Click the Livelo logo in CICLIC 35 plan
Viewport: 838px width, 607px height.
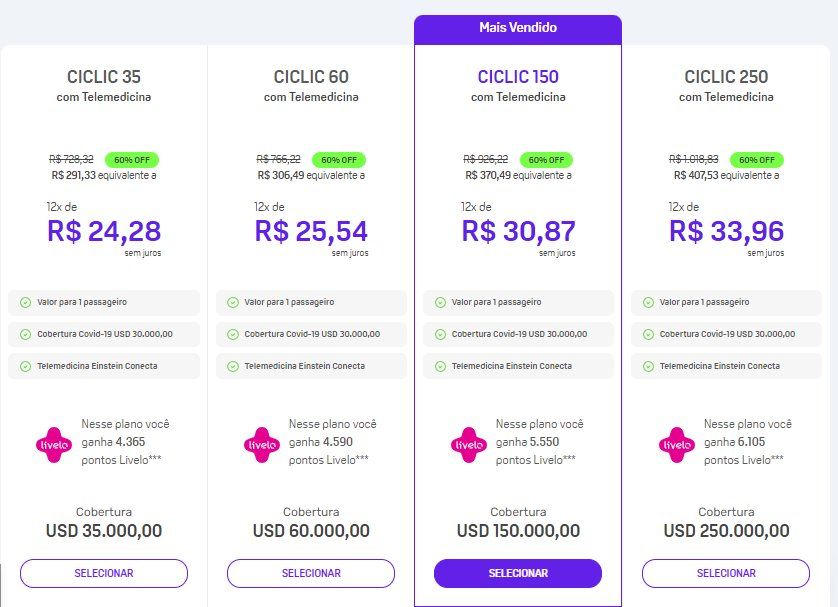click(54, 445)
